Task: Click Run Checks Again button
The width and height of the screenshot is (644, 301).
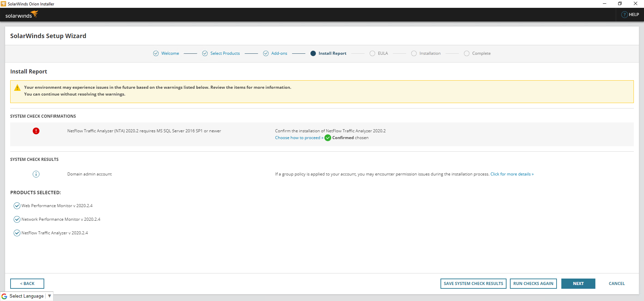Action: click(533, 284)
